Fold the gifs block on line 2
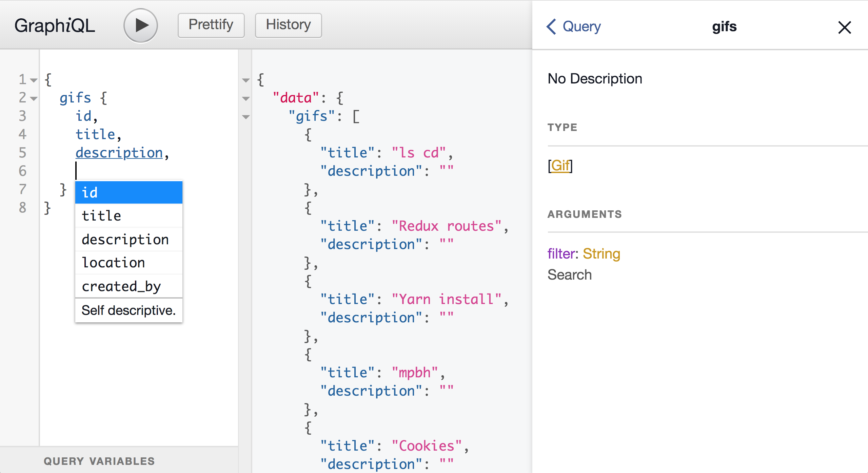The image size is (868, 473). pos(34,99)
